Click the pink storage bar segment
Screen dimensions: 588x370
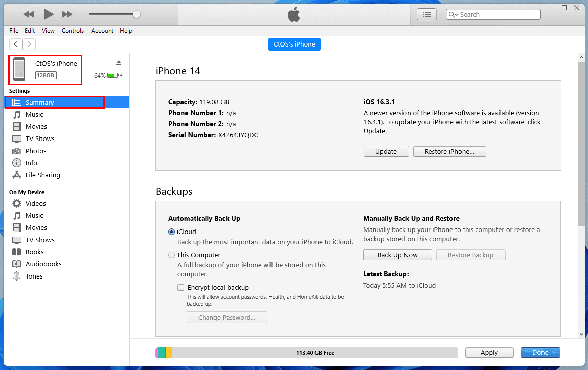[157, 352]
